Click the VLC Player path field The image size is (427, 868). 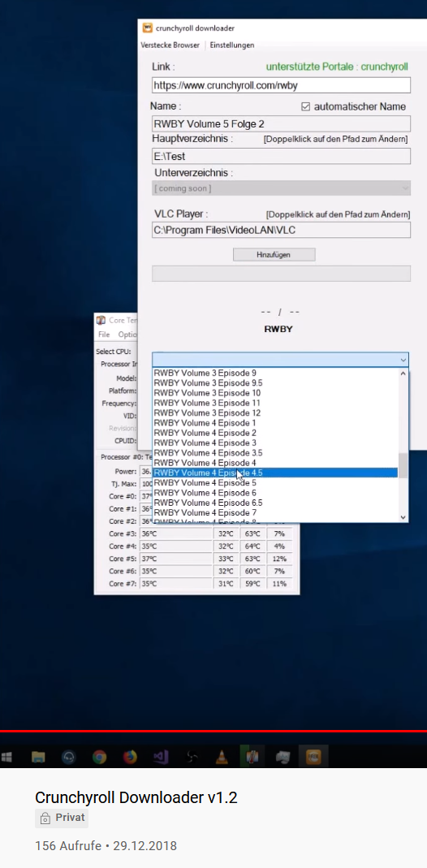(x=281, y=230)
